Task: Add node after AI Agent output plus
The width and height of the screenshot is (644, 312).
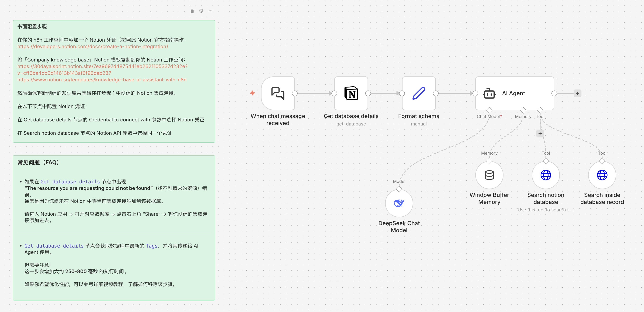Action: (577, 93)
